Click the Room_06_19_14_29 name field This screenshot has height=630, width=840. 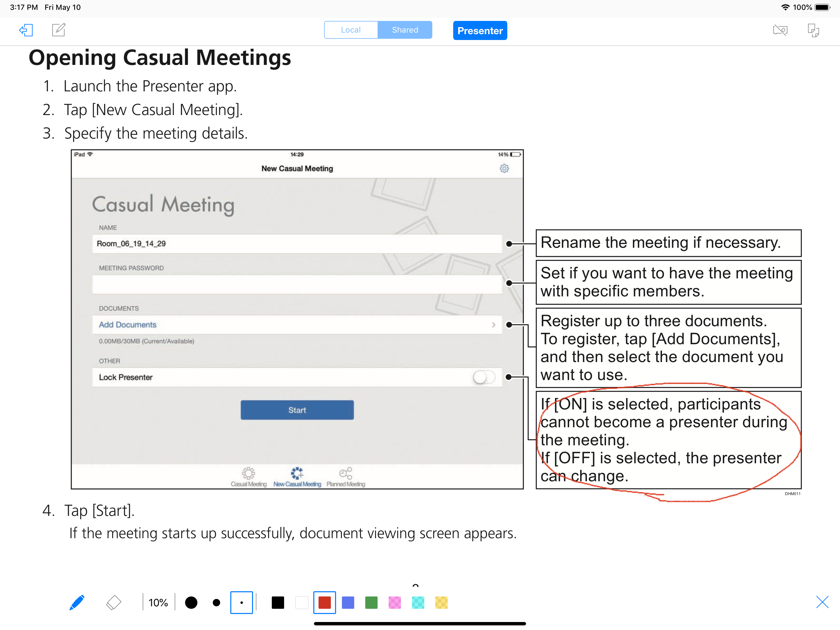pyautogui.click(x=297, y=244)
